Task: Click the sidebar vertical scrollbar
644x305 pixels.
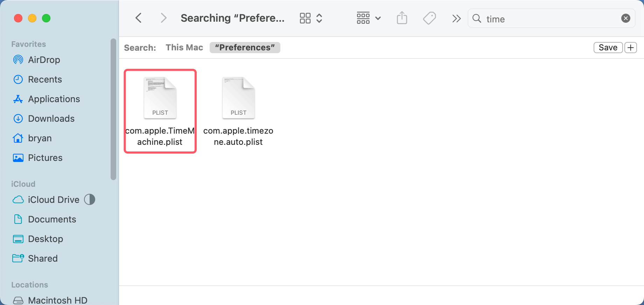Action: [x=113, y=109]
